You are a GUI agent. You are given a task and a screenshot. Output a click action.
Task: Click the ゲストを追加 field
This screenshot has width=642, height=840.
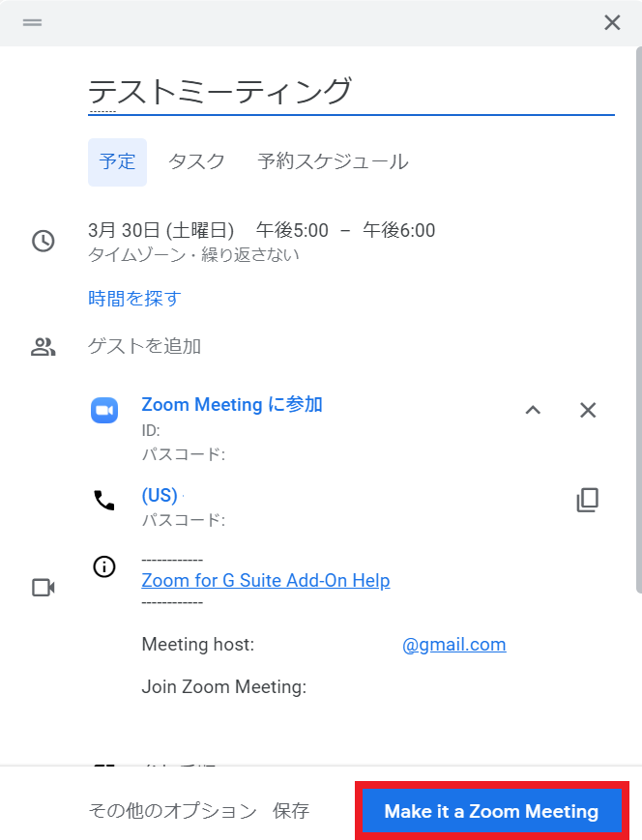coord(145,346)
